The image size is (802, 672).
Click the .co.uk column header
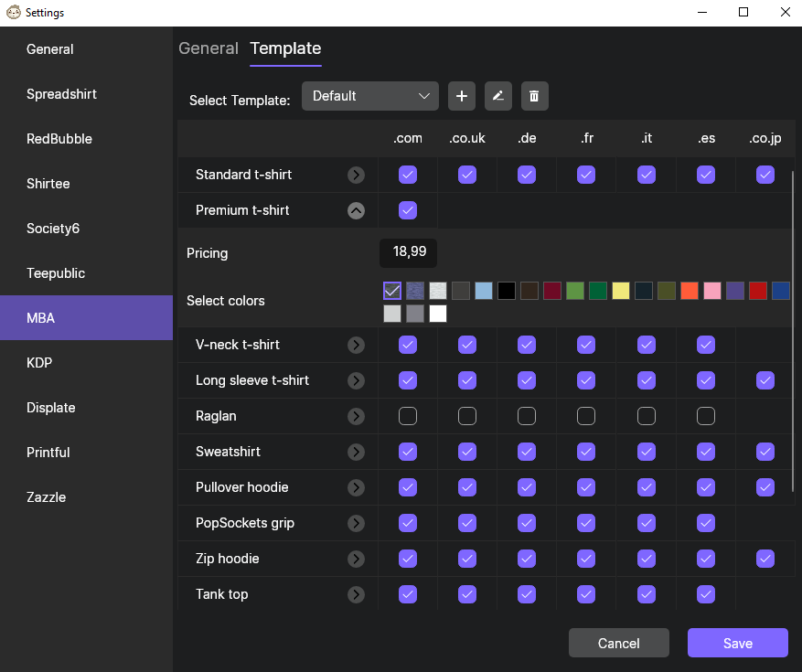pos(467,139)
